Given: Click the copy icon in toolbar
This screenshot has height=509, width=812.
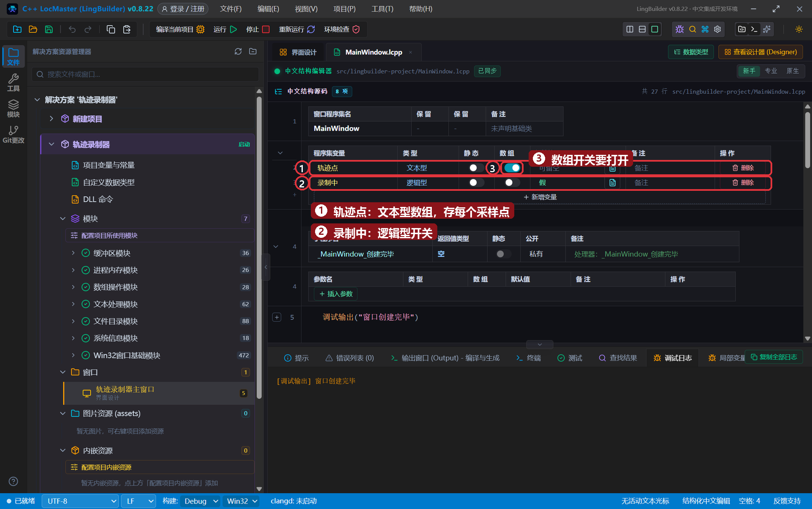Looking at the screenshot, I should [x=111, y=29].
